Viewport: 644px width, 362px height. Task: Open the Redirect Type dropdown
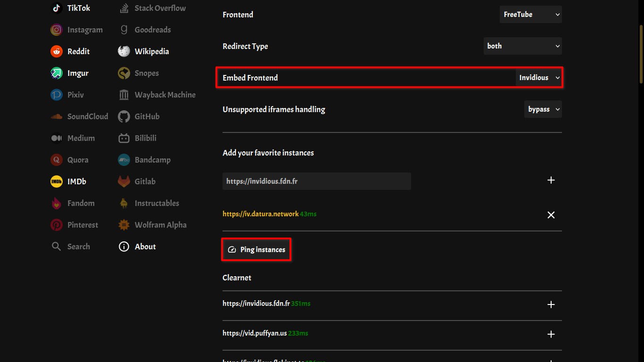coord(523,46)
